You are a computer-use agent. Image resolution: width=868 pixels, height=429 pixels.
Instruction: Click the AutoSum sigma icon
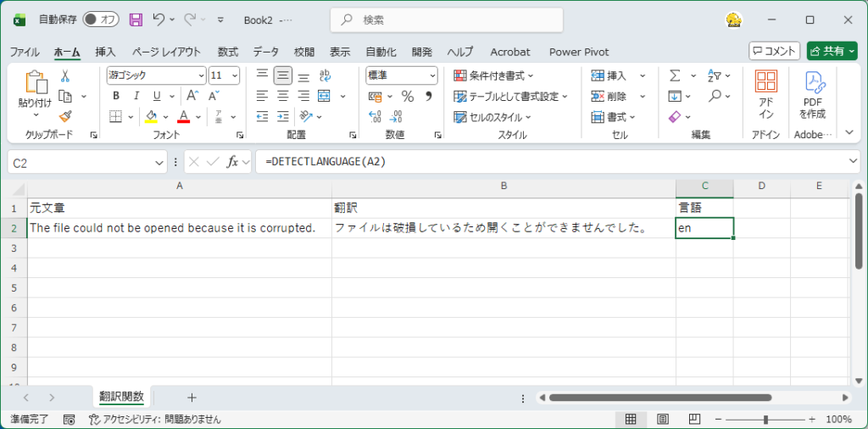click(x=675, y=75)
